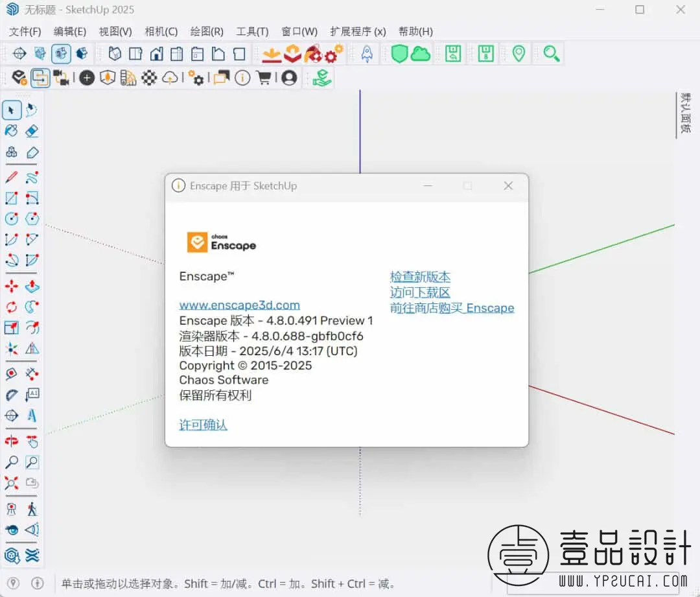Select the arrow Select tool
Viewport: 700px width, 597px height.
tap(12, 110)
